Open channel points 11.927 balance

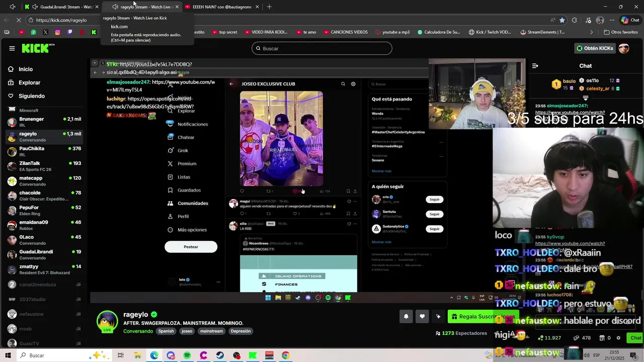point(549,338)
